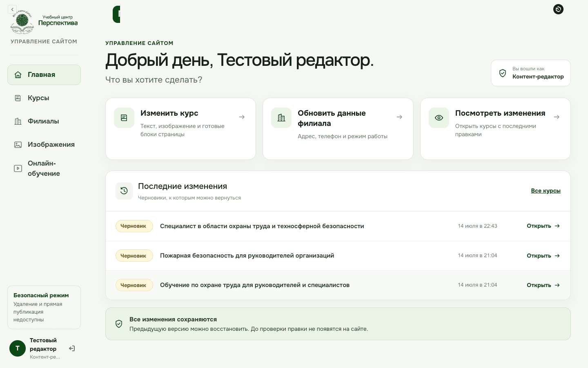This screenshot has height=368, width=588.
Task: Click Черновик badge on Обучение по охране труда row
Action: click(x=134, y=285)
